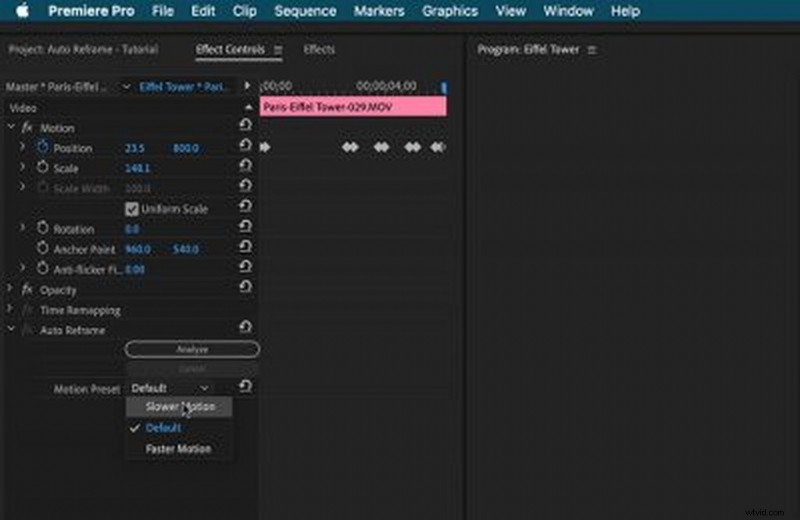Open the Help menu

click(x=625, y=11)
